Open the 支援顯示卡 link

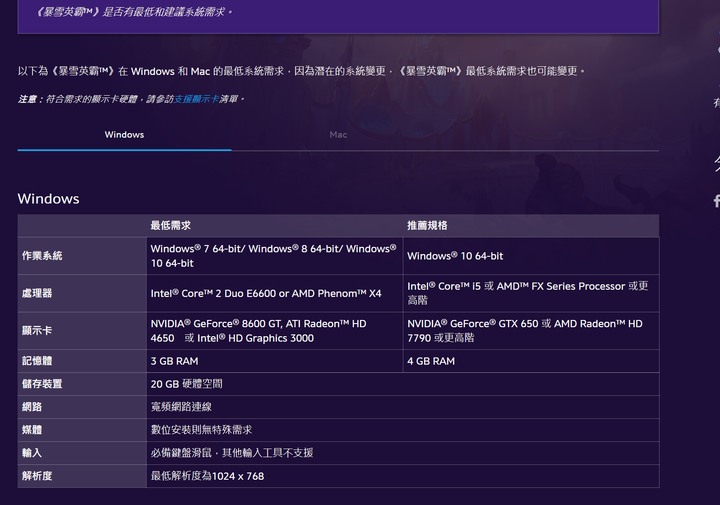[197, 99]
